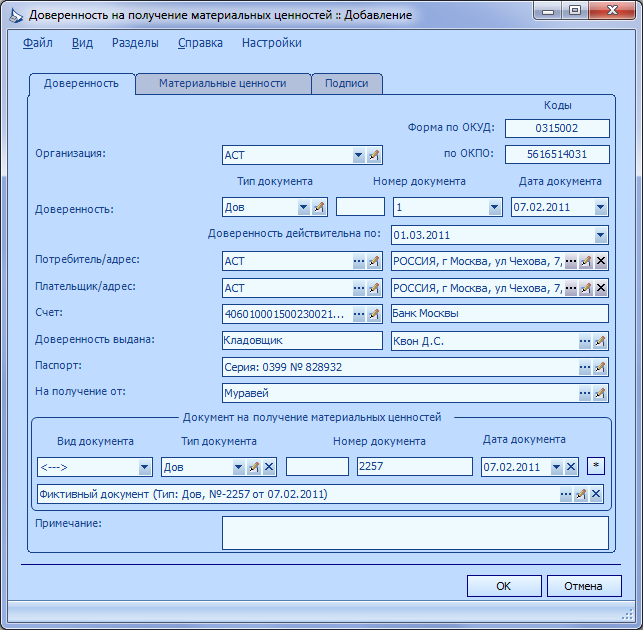643x630 pixels.
Task: Click the asterisk button next to document date
Action: (596, 466)
